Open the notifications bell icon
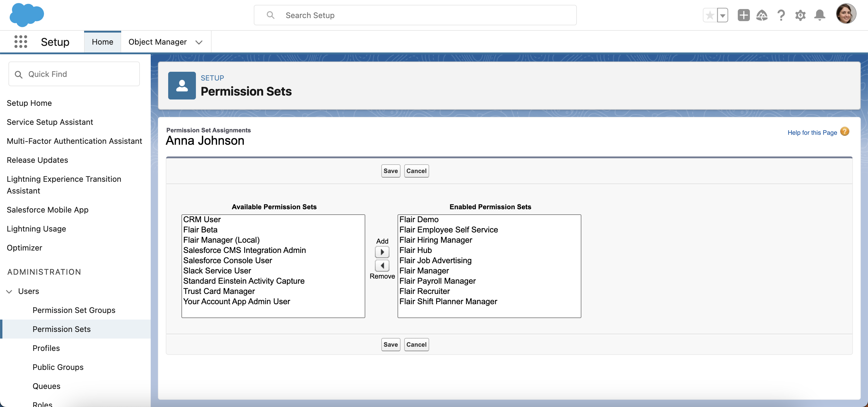Image resolution: width=868 pixels, height=407 pixels. tap(819, 15)
